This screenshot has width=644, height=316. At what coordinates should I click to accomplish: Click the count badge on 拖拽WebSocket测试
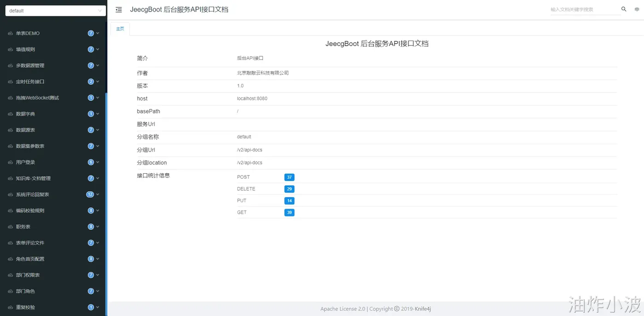[91, 98]
